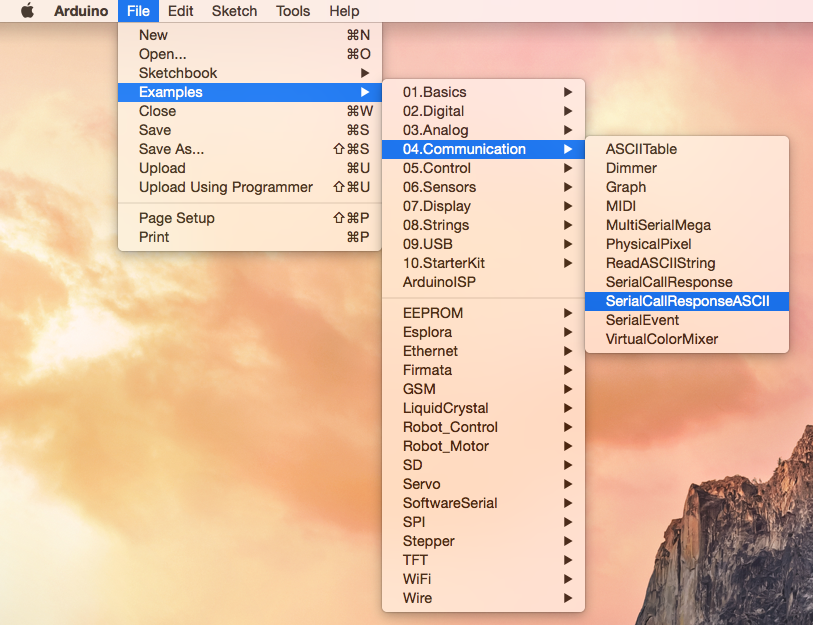
Task: Open the highlighted SerialCallResponseASCII example
Action: click(x=687, y=301)
